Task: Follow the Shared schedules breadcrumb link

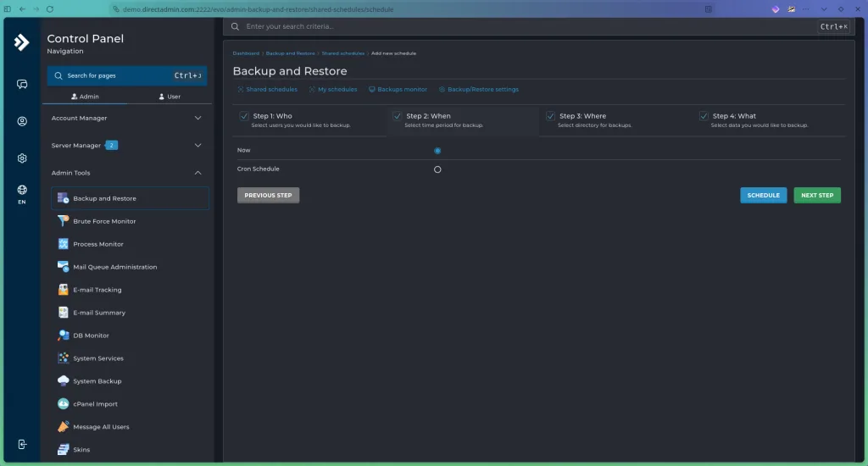Action: point(343,53)
